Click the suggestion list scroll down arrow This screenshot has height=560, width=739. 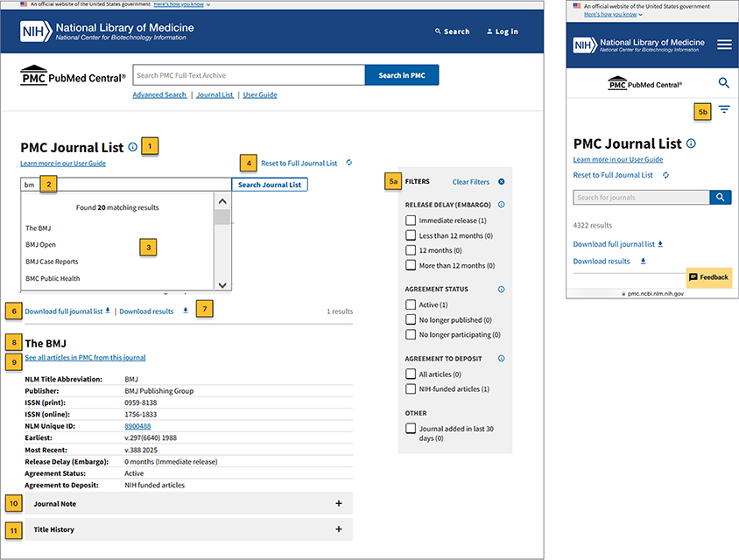[x=222, y=284]
